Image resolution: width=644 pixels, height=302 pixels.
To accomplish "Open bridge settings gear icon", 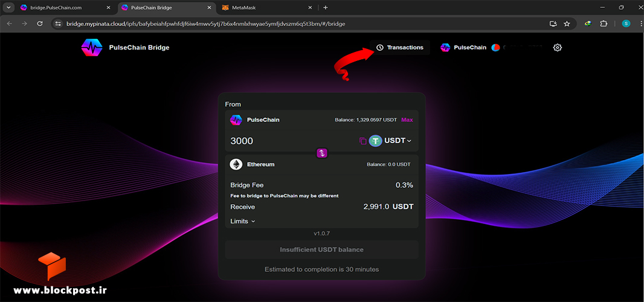I will (558, 48).
